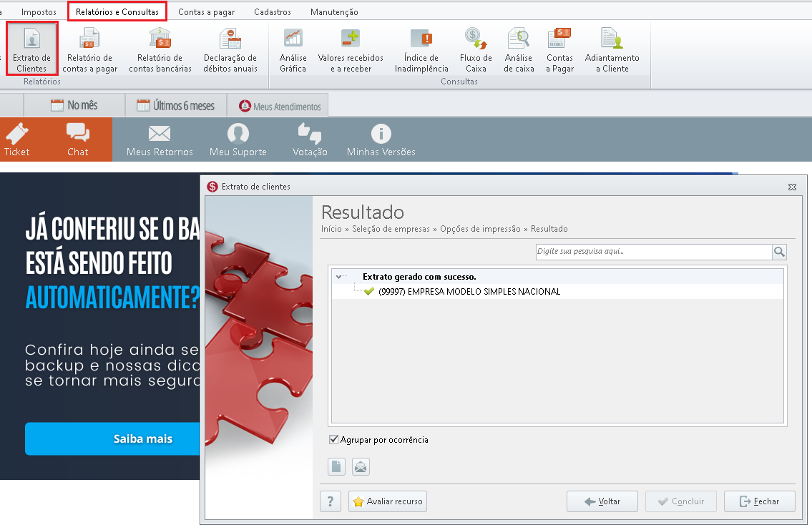The width and height of the screenshot is (812, 530).
Task: Click the help question mark button
Action: coord(331,501)
